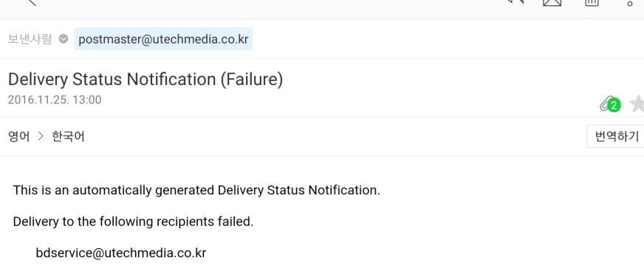Tap the envelope icon in top toolbar

(x=552, y=2)
